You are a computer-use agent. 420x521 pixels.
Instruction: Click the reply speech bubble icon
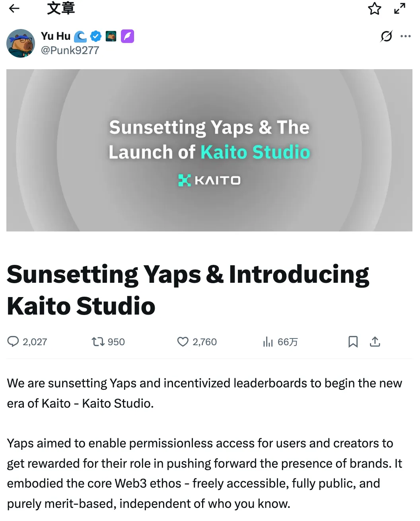[x=13, y=342]
